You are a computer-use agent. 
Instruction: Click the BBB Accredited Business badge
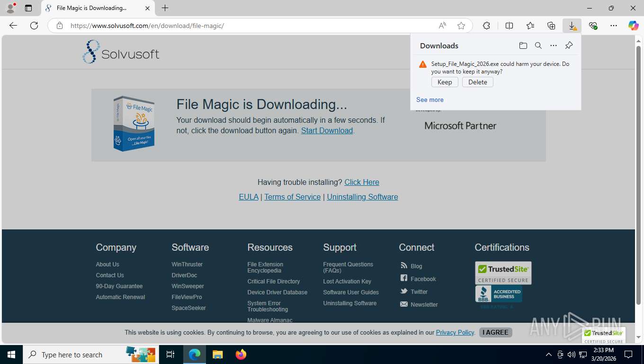[499, 294]
